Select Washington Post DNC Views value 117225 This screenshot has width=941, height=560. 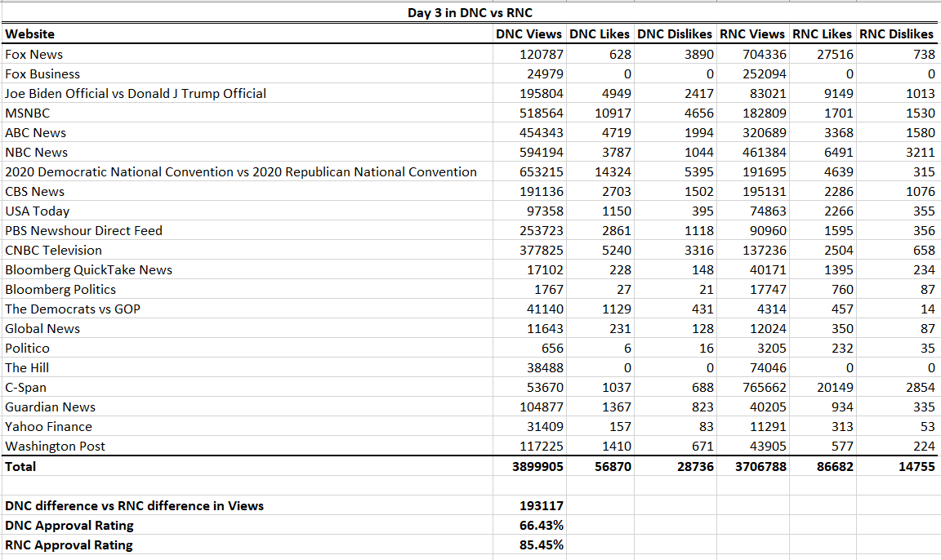click(528, 446)
